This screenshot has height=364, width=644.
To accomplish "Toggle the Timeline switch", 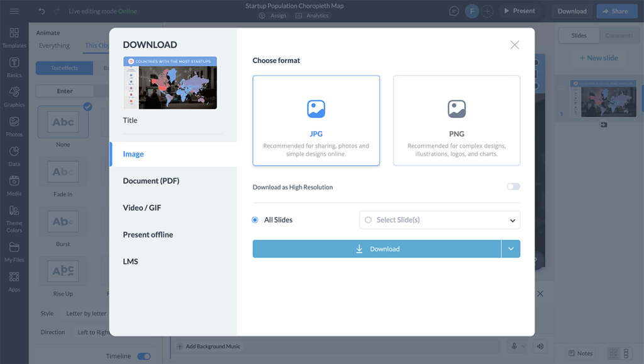I will pos(144,356).
